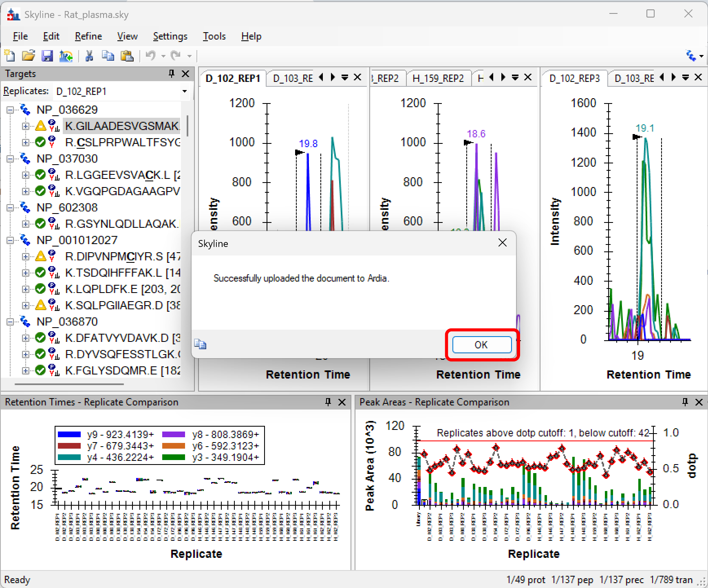
Task: Open the File menu
Action: coord(20,36)
